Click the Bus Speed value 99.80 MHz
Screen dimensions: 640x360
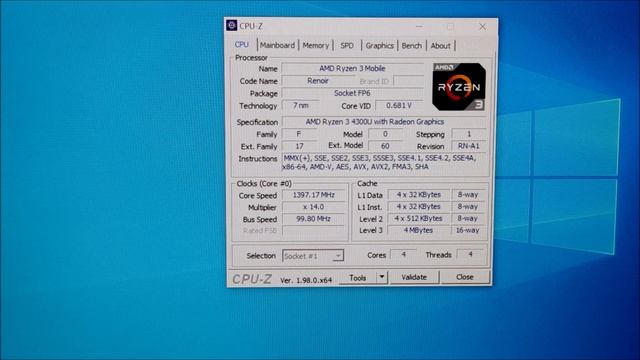click(313, 219)
